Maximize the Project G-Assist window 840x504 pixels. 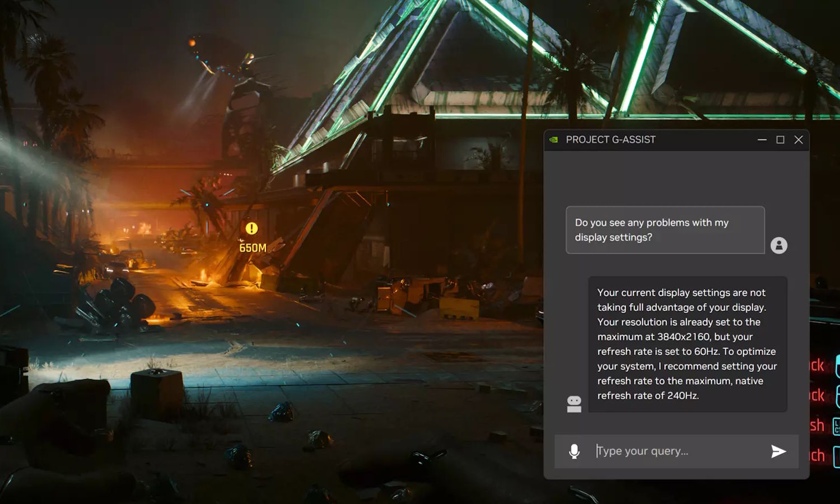coord(780,139)
